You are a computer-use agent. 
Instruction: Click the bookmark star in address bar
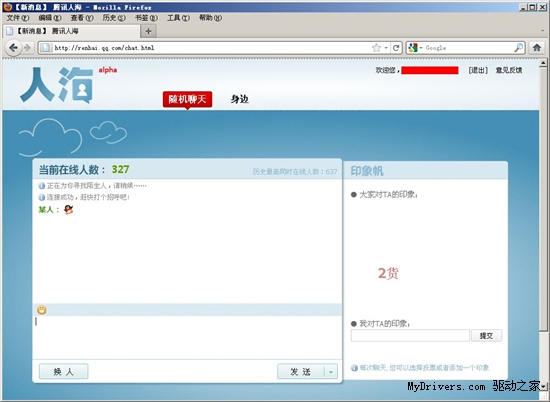point(376,48)
